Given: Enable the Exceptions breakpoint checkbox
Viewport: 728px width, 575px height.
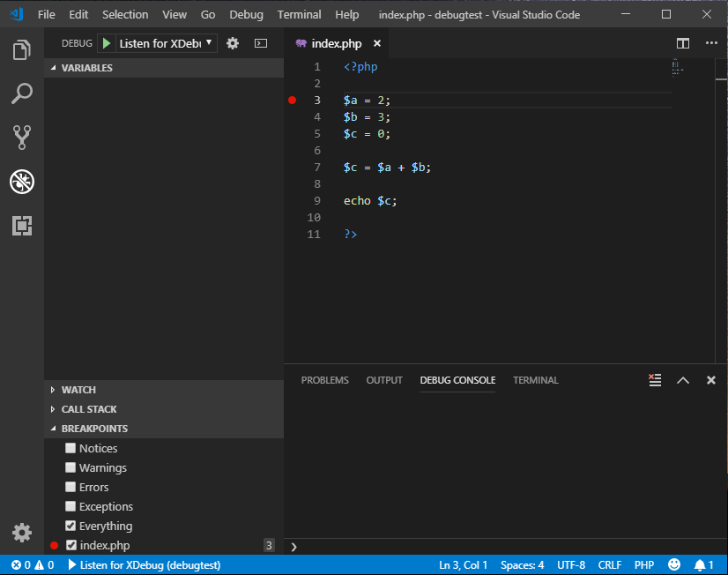Looking at the screenshot, I should 71,506.
